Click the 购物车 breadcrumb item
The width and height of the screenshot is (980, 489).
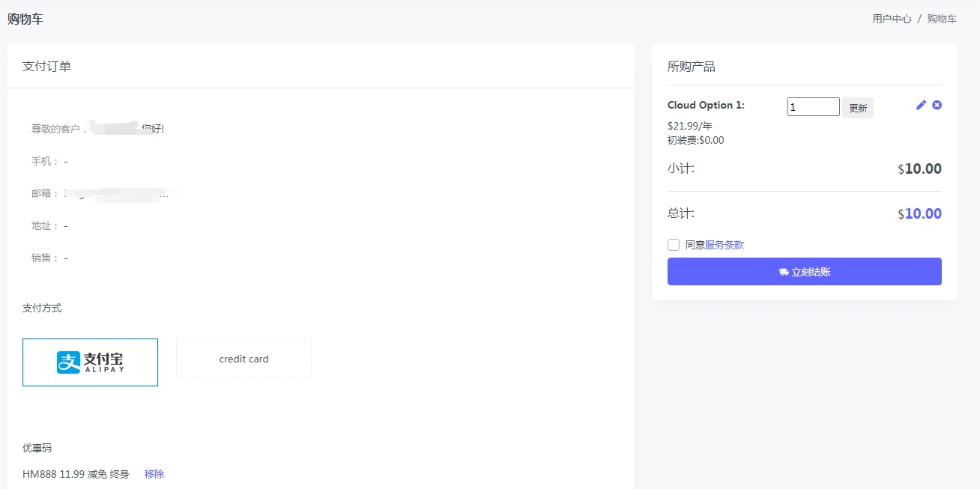(x=942, y=19)
